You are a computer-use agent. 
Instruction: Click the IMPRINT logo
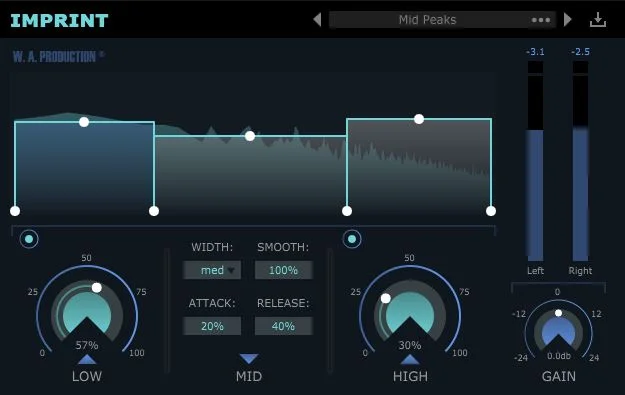pos(59,20)
